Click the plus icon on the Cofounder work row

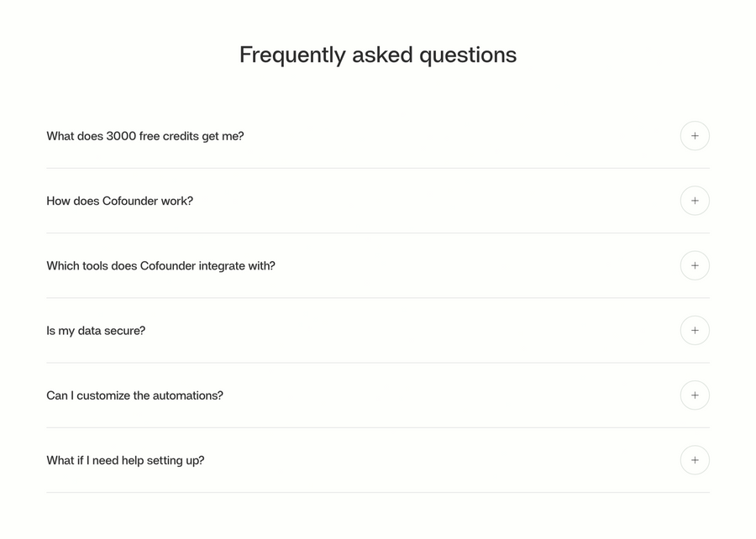click(695, 201)
